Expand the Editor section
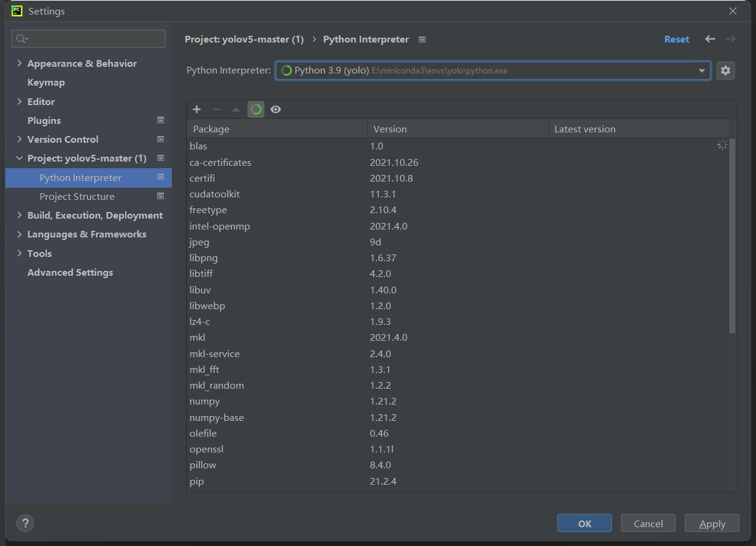The height and width of the screenshot is (546, 756). click(19, 101)
